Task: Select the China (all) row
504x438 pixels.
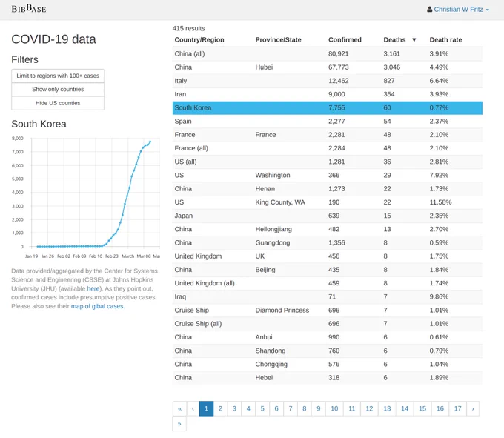Action: [327, 53]
